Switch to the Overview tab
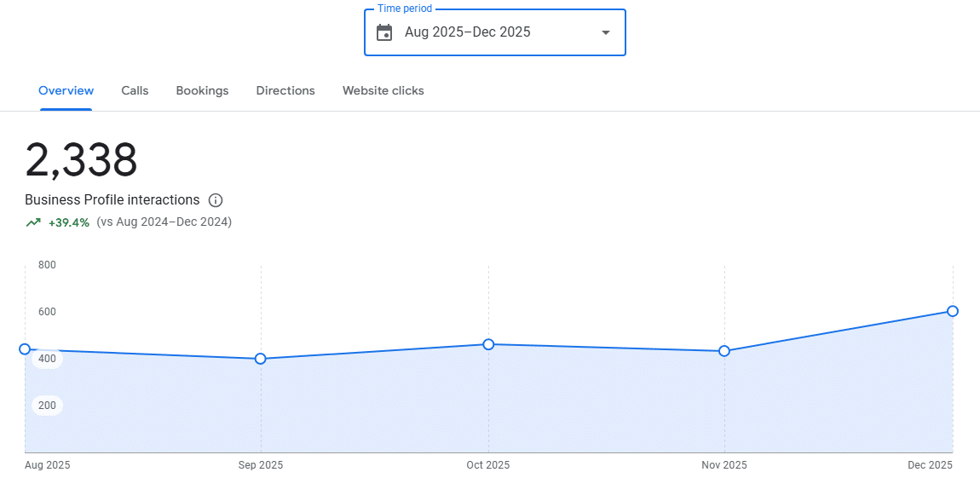The image size is (980, 501). click(66, 90)
